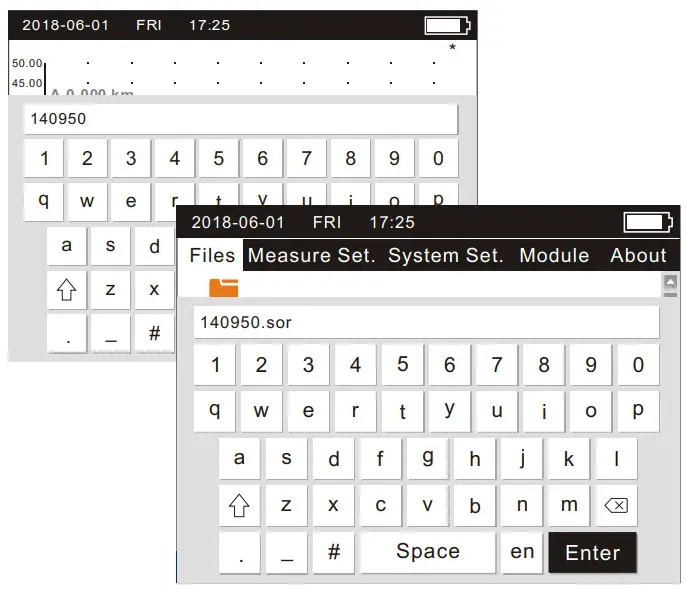Screen dimensions: 687x592
Task: Tap letter q on front keyboard
Action: point(215,411)
